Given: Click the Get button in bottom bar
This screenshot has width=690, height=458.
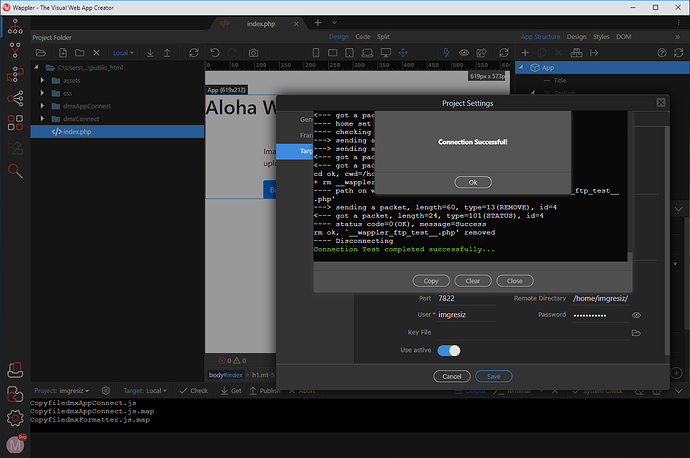Looking at the screenshot, I should [231, 391].
